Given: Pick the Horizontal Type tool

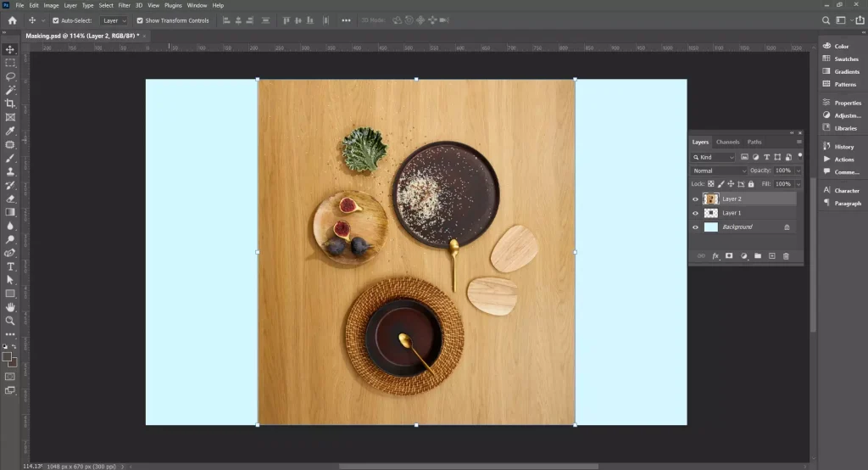Looking at the screenshot, I should click(10, 266).
